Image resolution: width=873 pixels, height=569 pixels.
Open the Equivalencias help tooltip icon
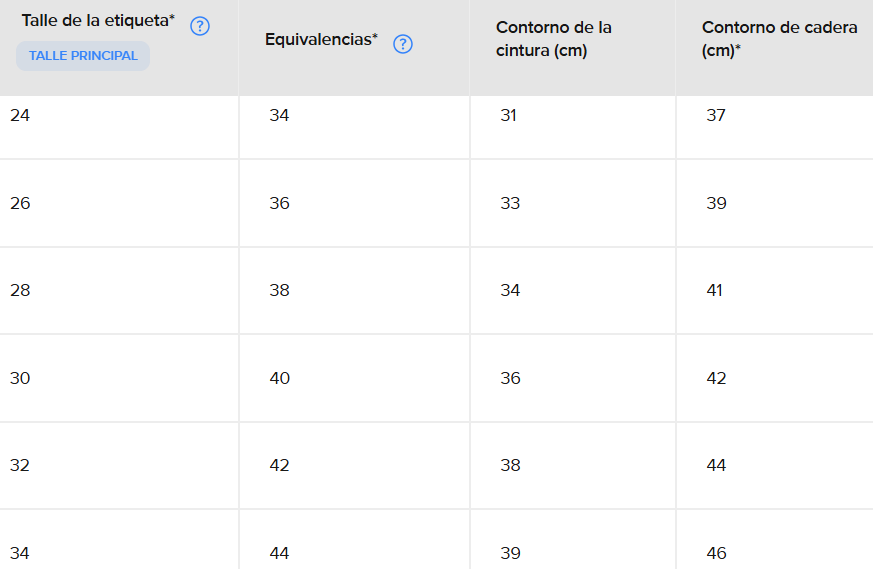tap(403, 44)
